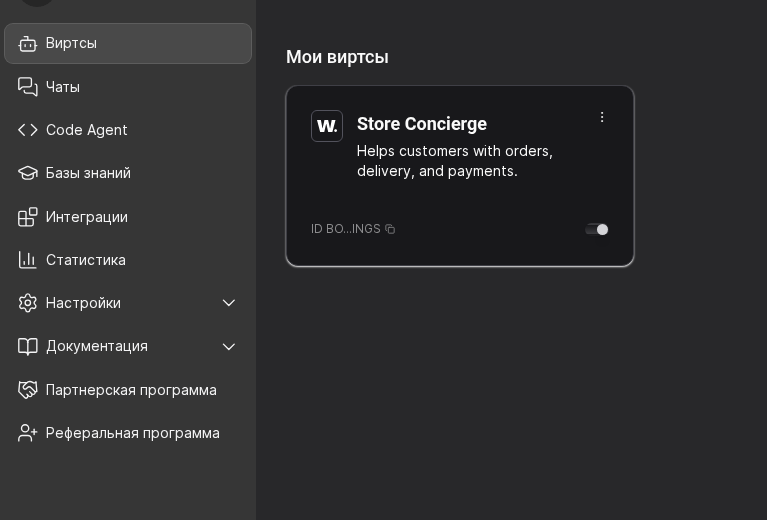Click the handshake Партнерская программа icon
The image size is (767, 520).
tap(27, 390)
